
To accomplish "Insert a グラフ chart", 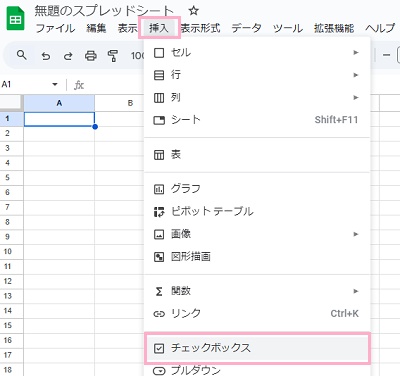I will click(x=257, y=189).
